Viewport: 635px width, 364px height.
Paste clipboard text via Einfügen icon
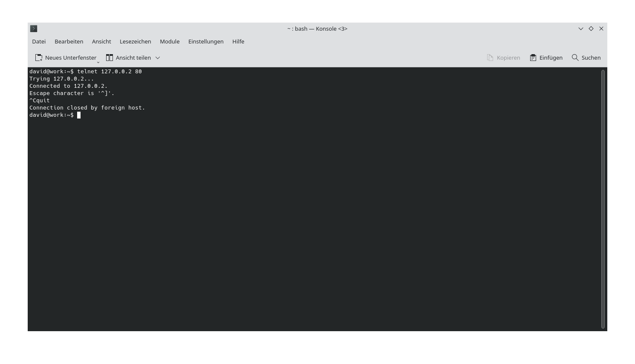[533, 58]
